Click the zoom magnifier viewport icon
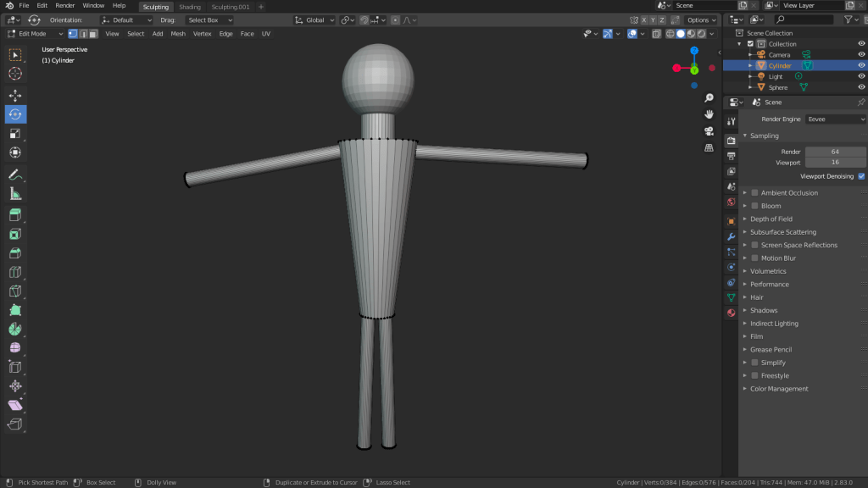The width and height of the screenshot is (868, 488). click(x=709, y=98)
